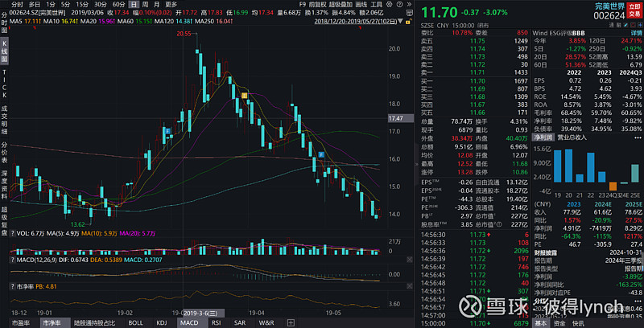Open the 前复权 adjustment dropdown
Viewport: 644px width, 328px height.
318,5
